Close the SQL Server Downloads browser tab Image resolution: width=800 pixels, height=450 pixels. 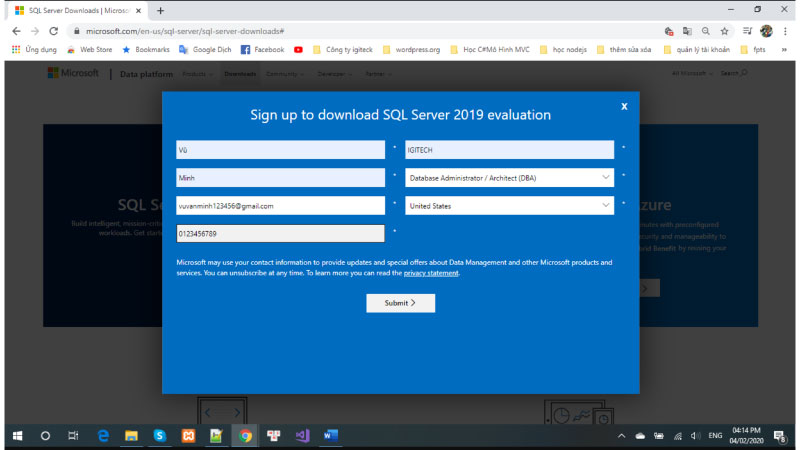point(138,10)
